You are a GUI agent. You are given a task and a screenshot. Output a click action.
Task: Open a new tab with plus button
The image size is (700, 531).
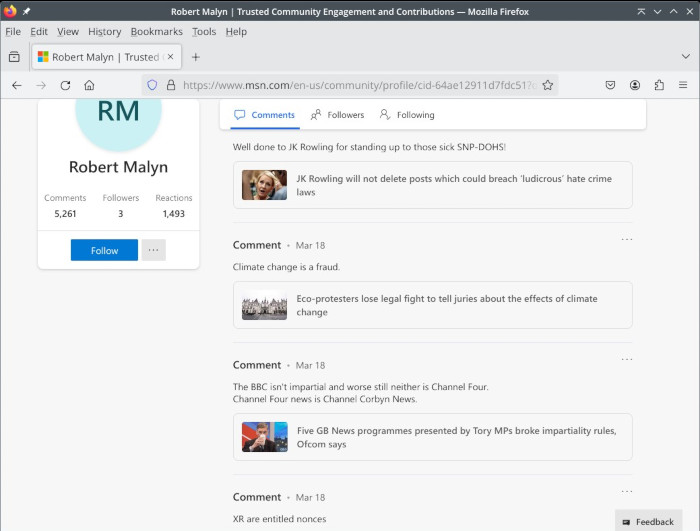point(196,57)
